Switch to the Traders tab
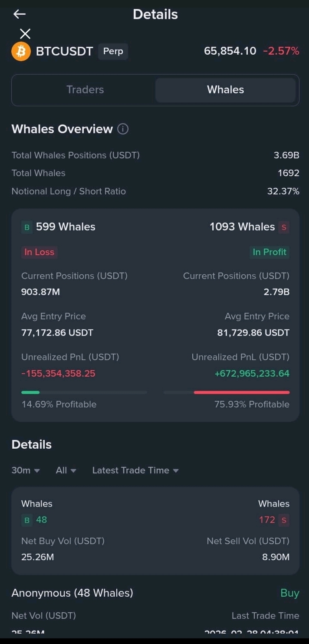The width and height of the screenshot is (309, 644). (85, 90)
